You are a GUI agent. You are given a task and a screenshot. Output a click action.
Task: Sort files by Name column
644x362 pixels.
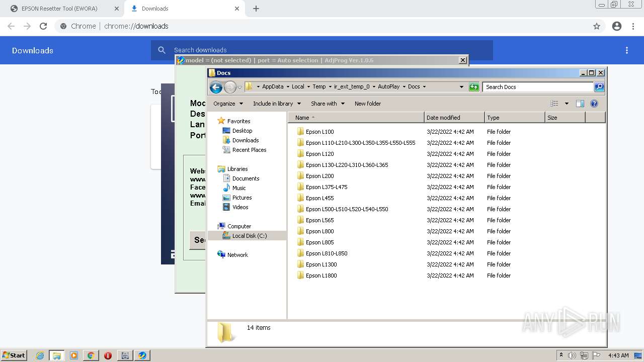(x=356, y=118)
